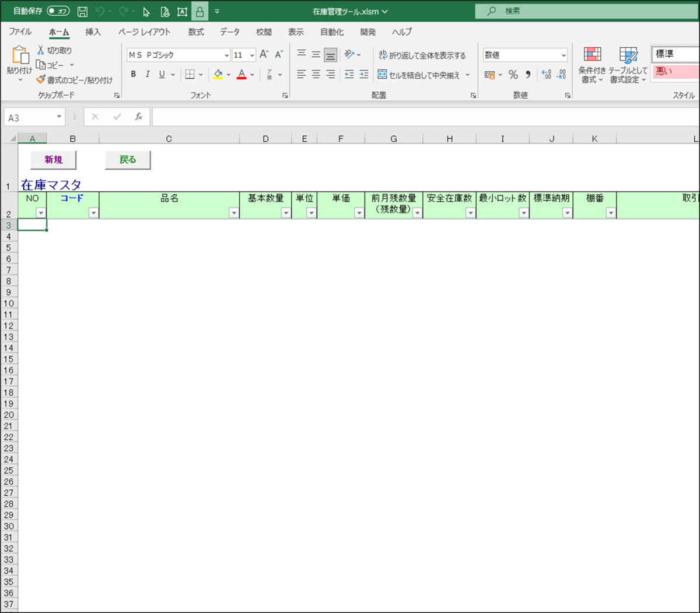
Task: Toggle Italic formatting
Action: [148, 74]
